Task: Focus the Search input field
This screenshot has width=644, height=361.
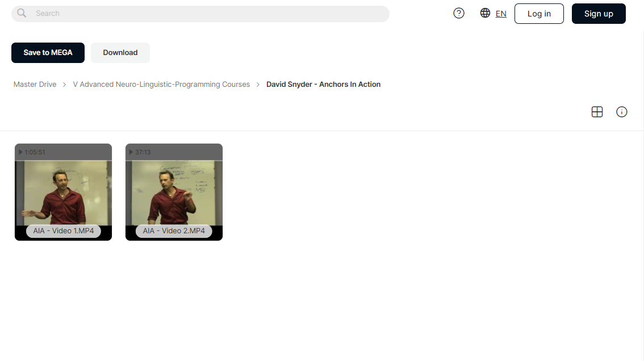Action: (x=200, y=14)
